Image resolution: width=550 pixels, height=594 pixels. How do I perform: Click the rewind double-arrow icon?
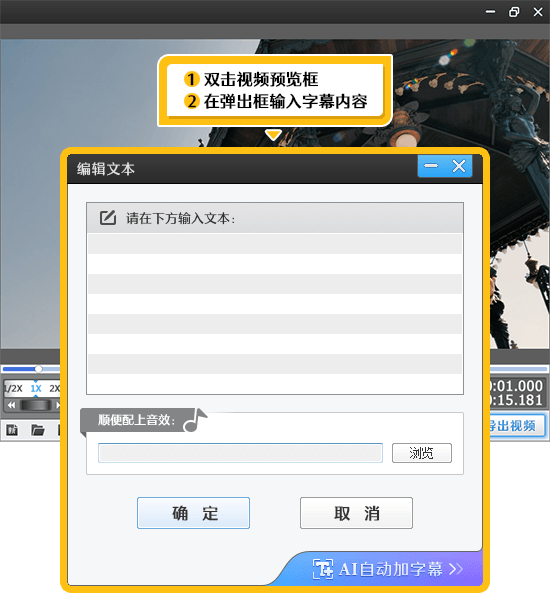pyautogui.click(x=11, y=405)
